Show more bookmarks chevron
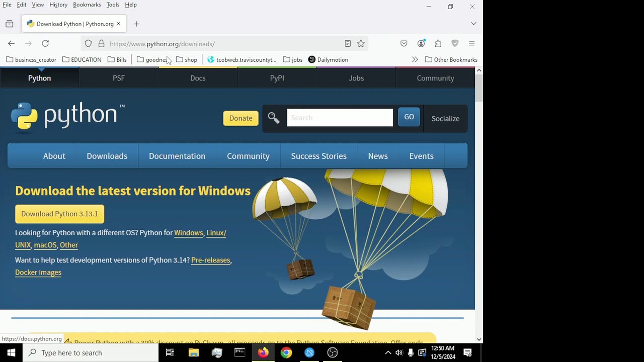This screenshot has width=644, height=362. (x=415, y=59)
